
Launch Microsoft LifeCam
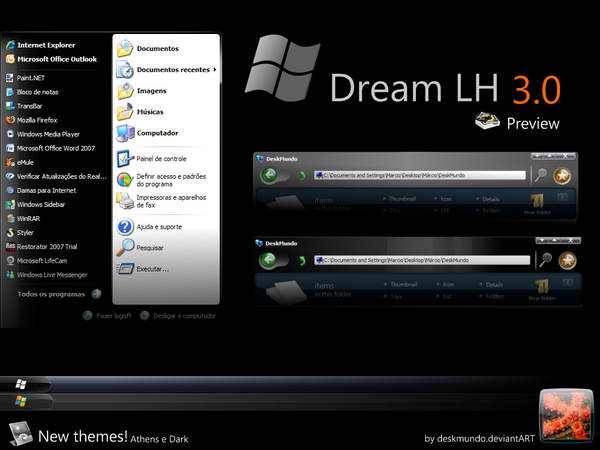pyautogui.click(x=36, y=261)
